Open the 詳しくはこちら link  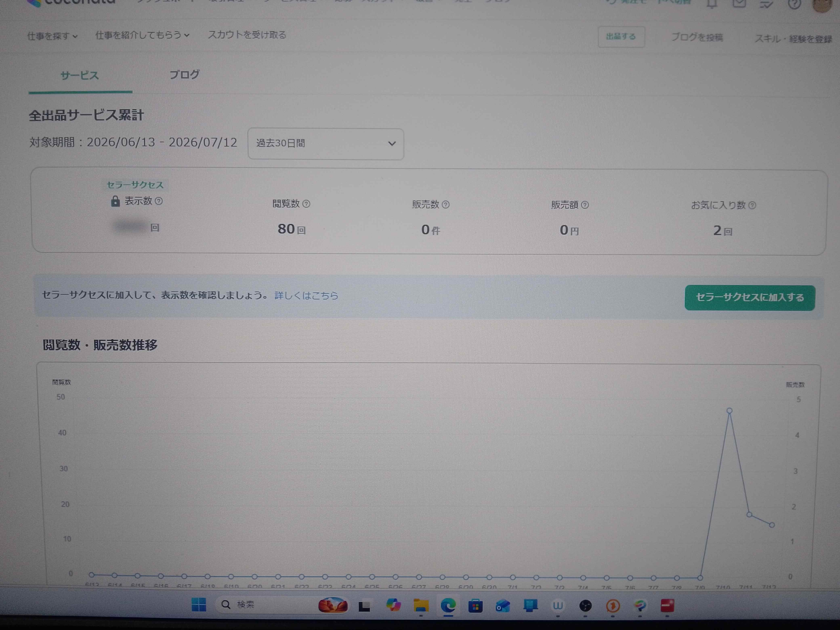[x=306, y=295]
